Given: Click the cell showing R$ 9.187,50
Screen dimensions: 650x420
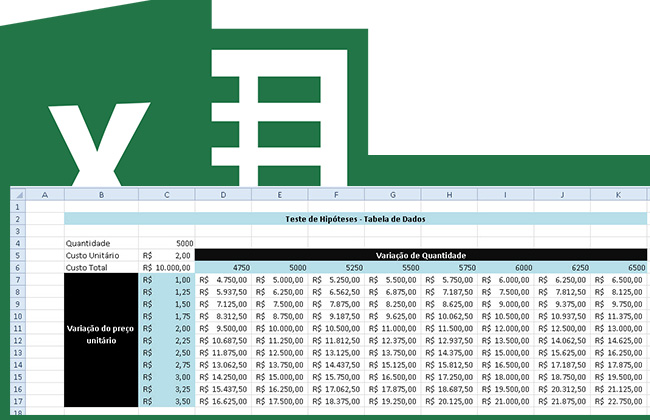Looking at the screenshot, I should tap(336, 316).
